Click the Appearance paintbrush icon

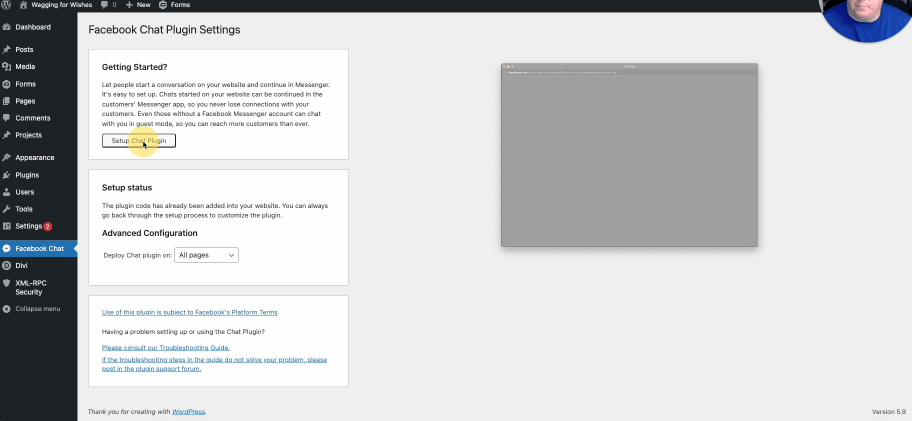point(6,158)
